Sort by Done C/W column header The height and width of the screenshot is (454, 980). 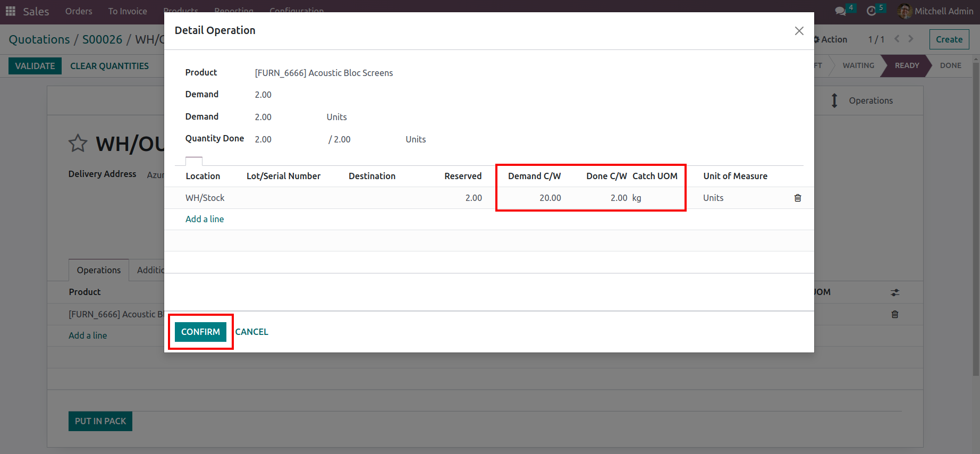[606, 176]
